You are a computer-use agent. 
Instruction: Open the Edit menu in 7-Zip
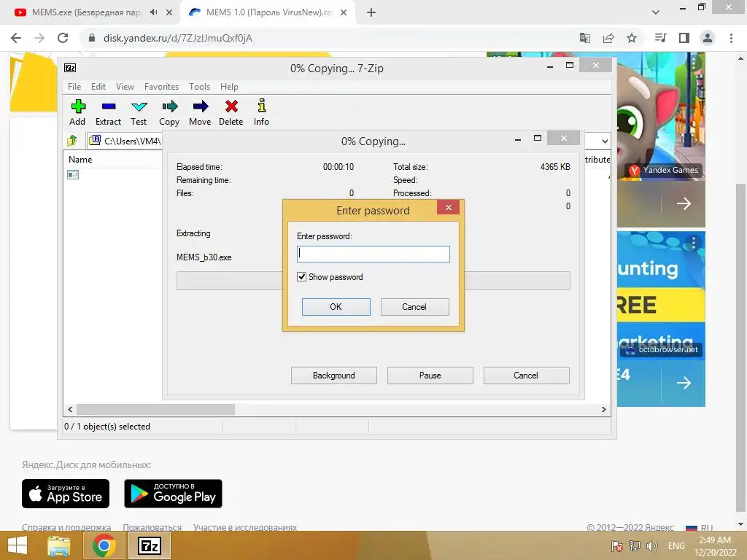tap(98, 87)
